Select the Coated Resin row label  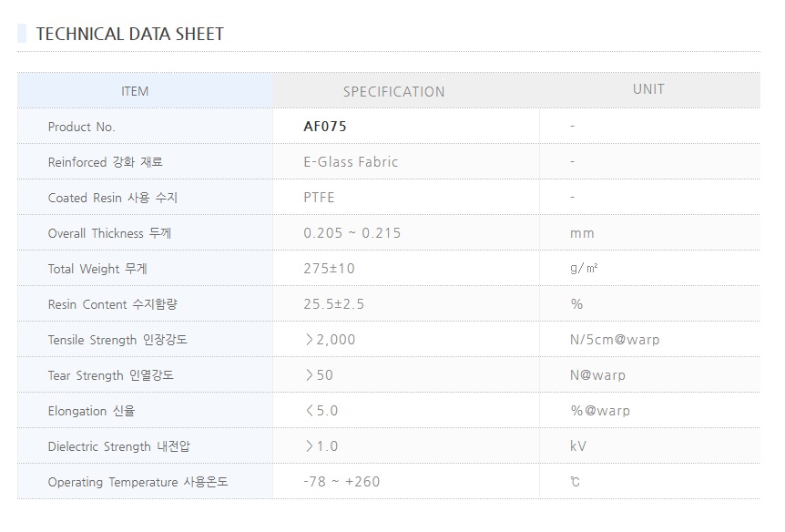point(113,198)
